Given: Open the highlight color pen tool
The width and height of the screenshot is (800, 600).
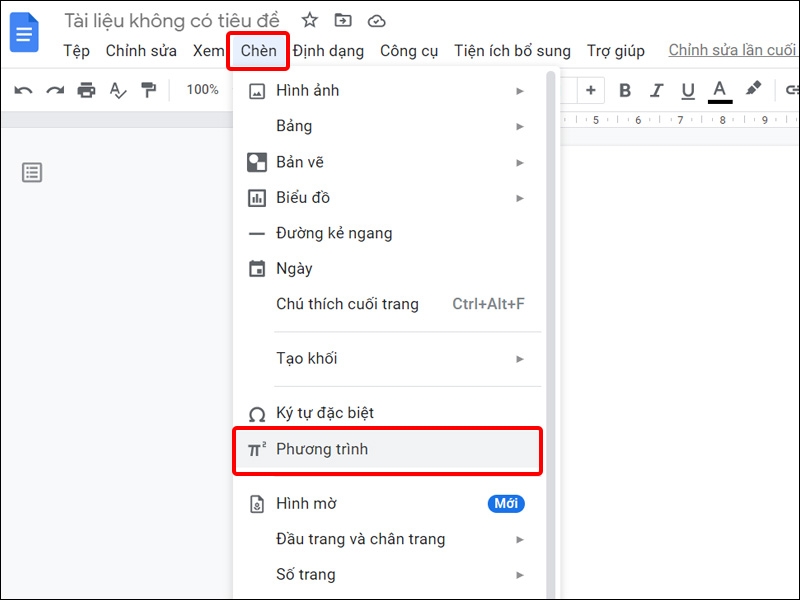Looking at the screenshot, I should tap(753, 89).
